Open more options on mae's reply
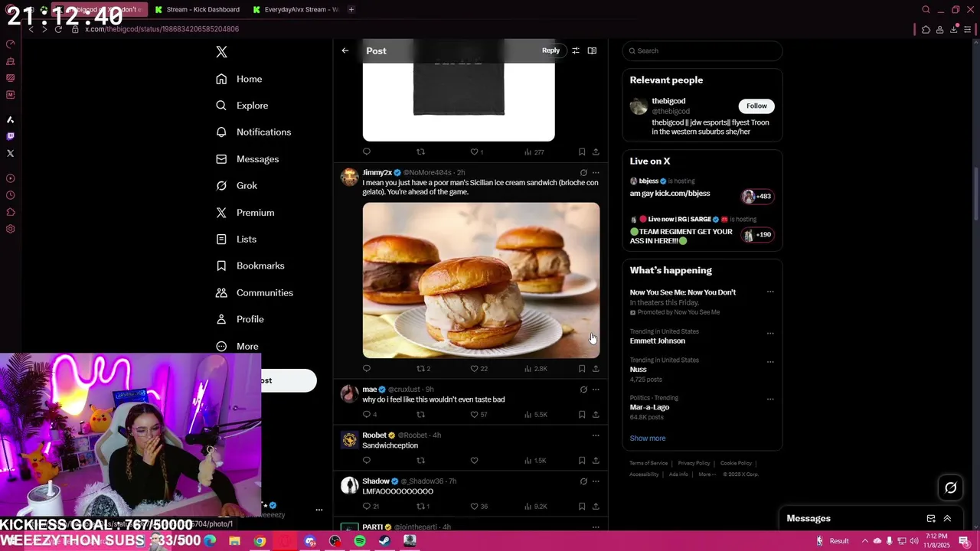 click(596, 390)
